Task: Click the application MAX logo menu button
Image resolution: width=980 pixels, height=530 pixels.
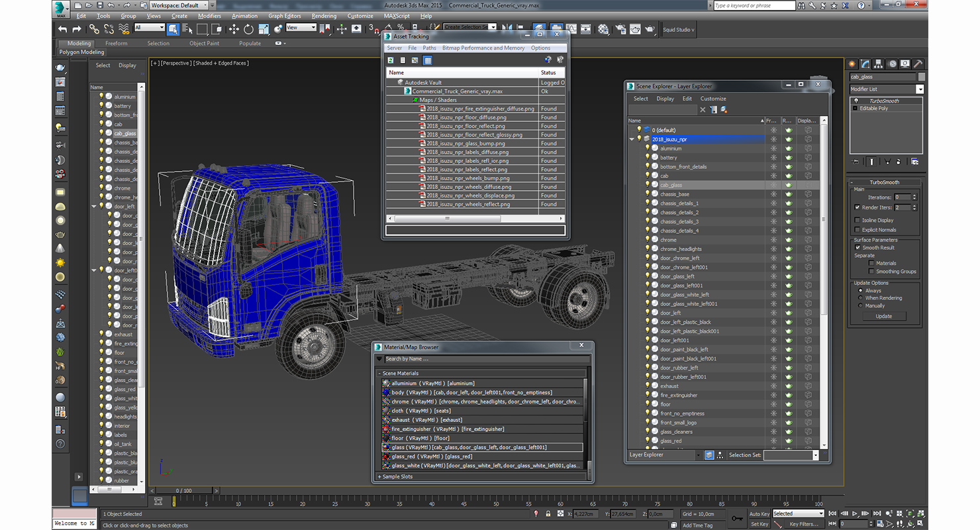Action: pyautogui.click(x=61, y=9)
